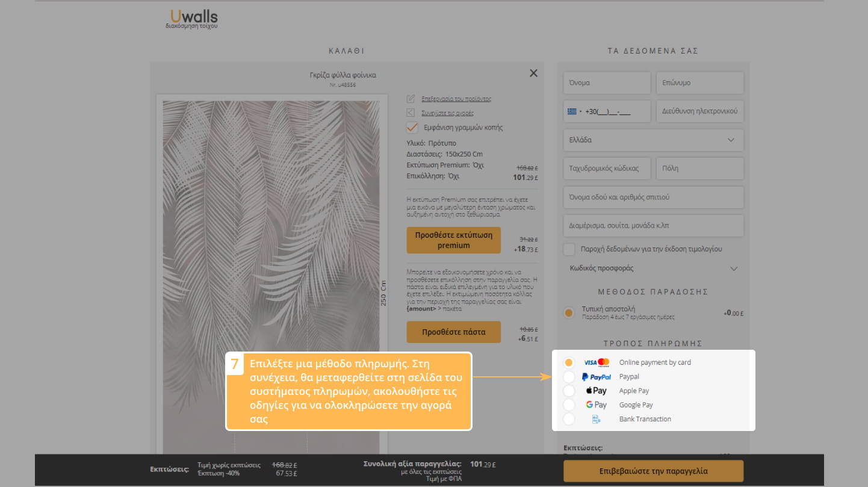This screenshot has height=487, width=868.
Task: Click the Uwalls logo
Action: coord(191,19)
